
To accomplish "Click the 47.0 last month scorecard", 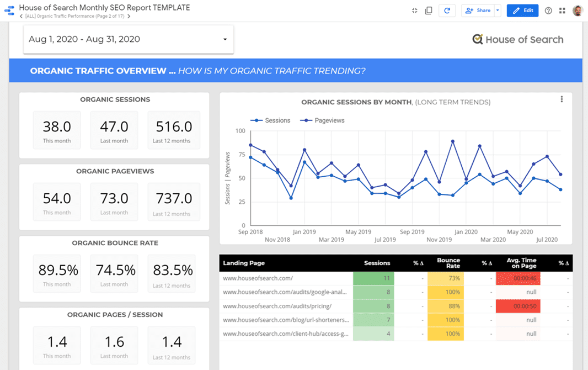I will (114, 130).
